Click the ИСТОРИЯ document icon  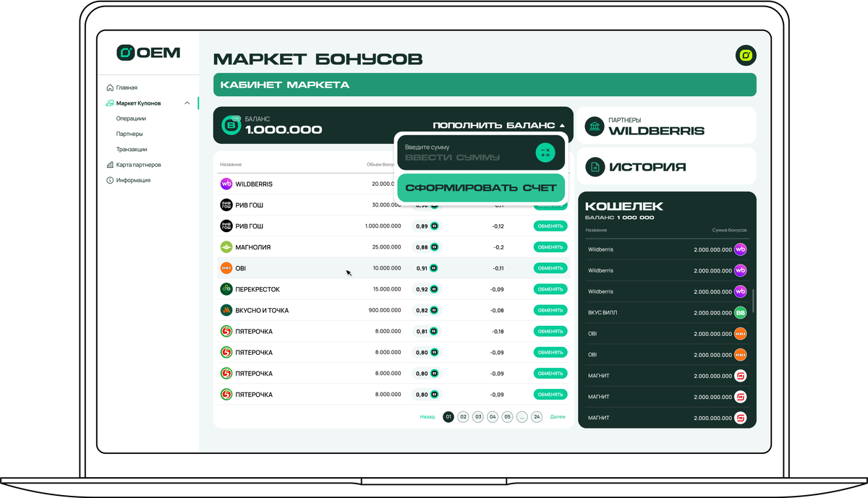(x=595, y=166)
